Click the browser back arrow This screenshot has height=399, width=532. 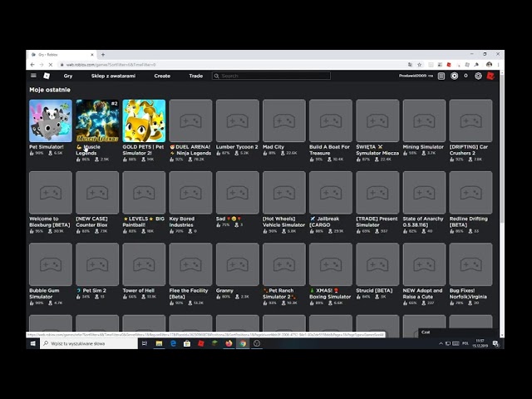(x=33, y=64)
